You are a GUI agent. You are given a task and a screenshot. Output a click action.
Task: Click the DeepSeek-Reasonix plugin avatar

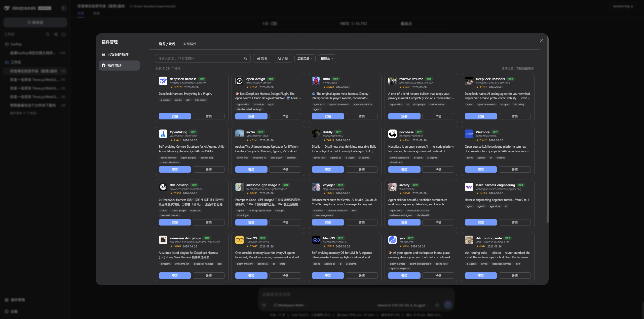click(x=469, y=81)
